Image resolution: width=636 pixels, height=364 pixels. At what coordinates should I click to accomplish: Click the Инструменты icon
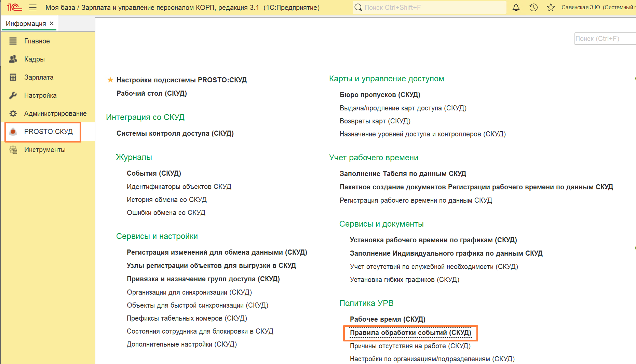[13, 150]
